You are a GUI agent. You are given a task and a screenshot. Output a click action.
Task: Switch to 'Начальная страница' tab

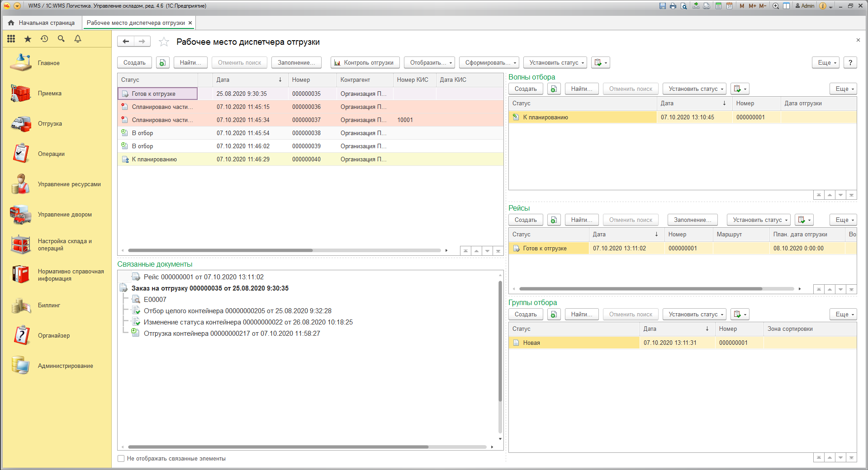(x=42, y=23)
